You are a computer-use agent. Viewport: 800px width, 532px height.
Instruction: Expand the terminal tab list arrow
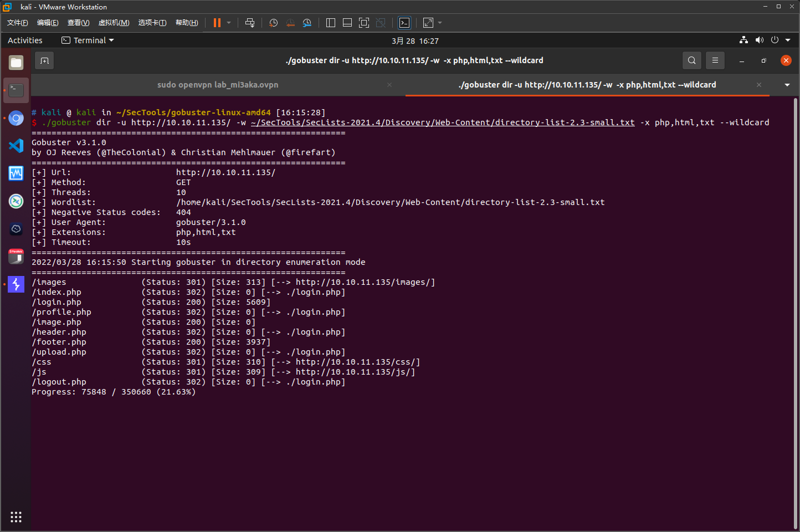pyautogui.click(x=787, y=85)
